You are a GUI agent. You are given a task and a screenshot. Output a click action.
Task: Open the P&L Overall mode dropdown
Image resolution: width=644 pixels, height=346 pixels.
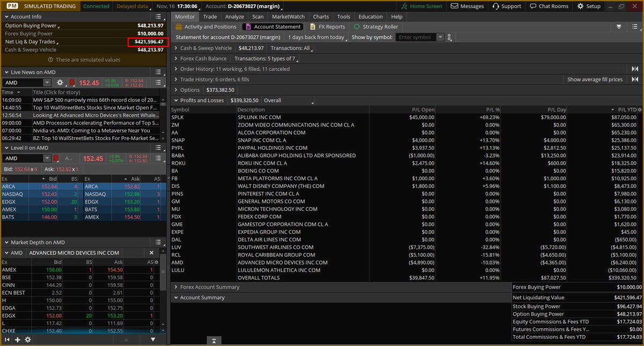pyautogui.click(x=288, y=100)
